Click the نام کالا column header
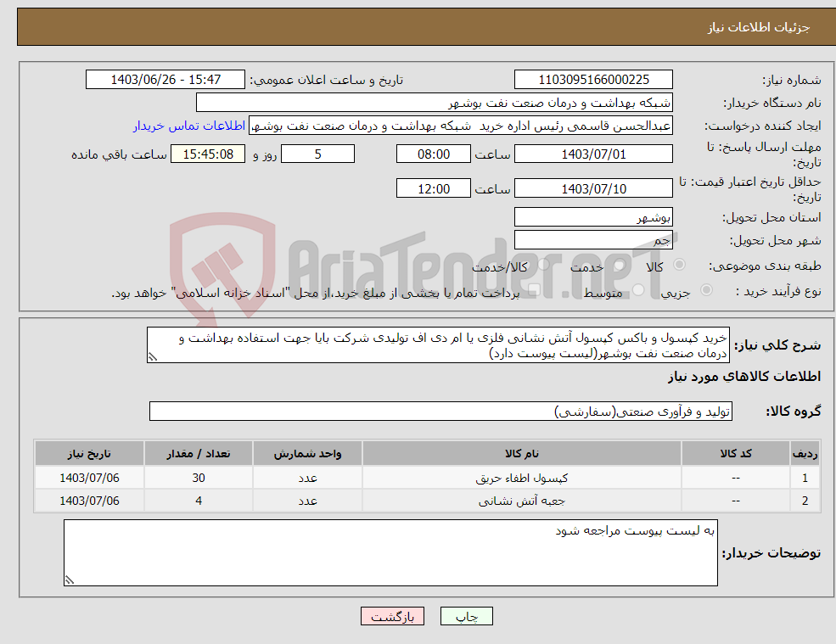Viewport: 836px width, 644px height. coord(522,454)
